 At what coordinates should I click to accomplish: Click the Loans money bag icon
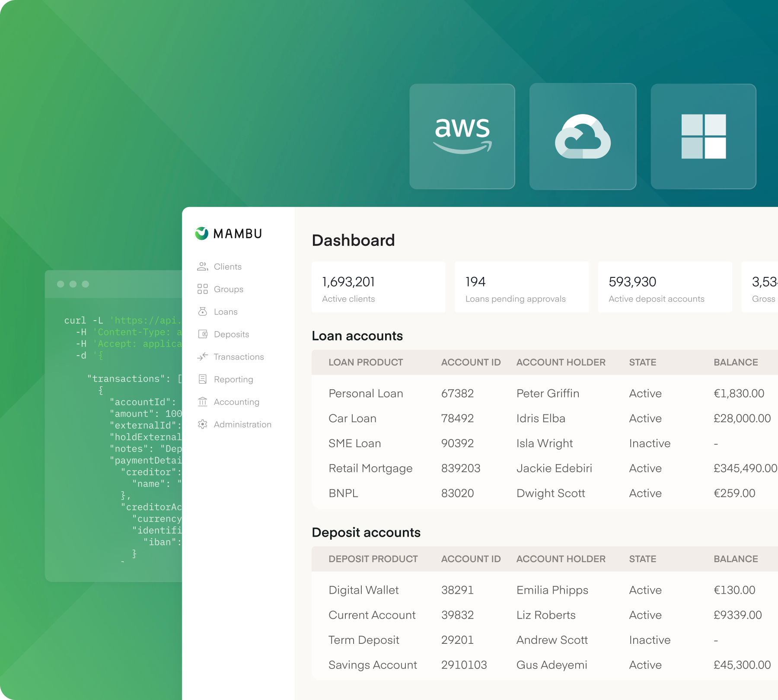click(x=202, y=312)
